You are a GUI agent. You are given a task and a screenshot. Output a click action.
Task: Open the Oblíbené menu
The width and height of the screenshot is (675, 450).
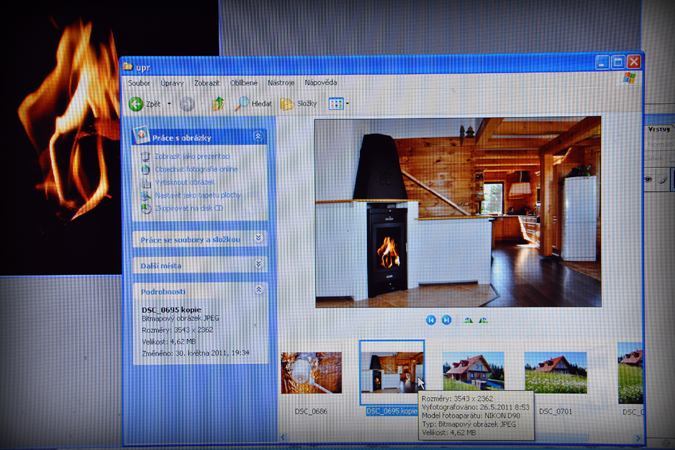pyautogui.click(x=244, y=83)
